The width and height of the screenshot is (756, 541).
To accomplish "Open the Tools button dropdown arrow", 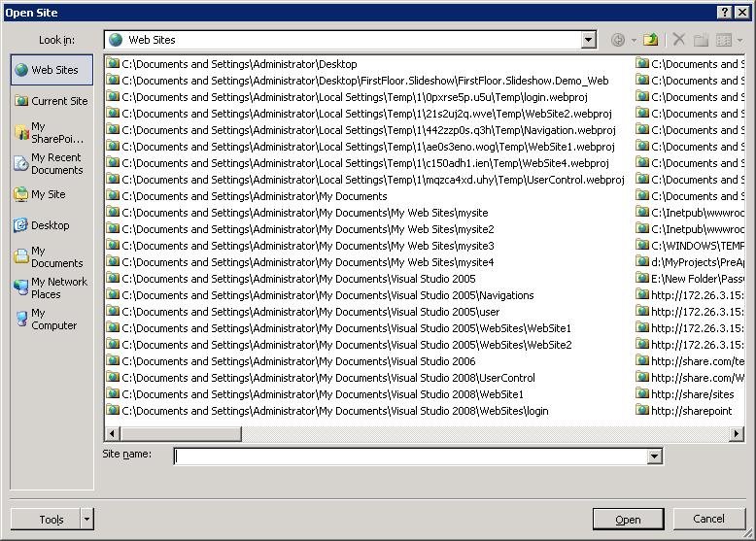I will [x=86, y=520].
